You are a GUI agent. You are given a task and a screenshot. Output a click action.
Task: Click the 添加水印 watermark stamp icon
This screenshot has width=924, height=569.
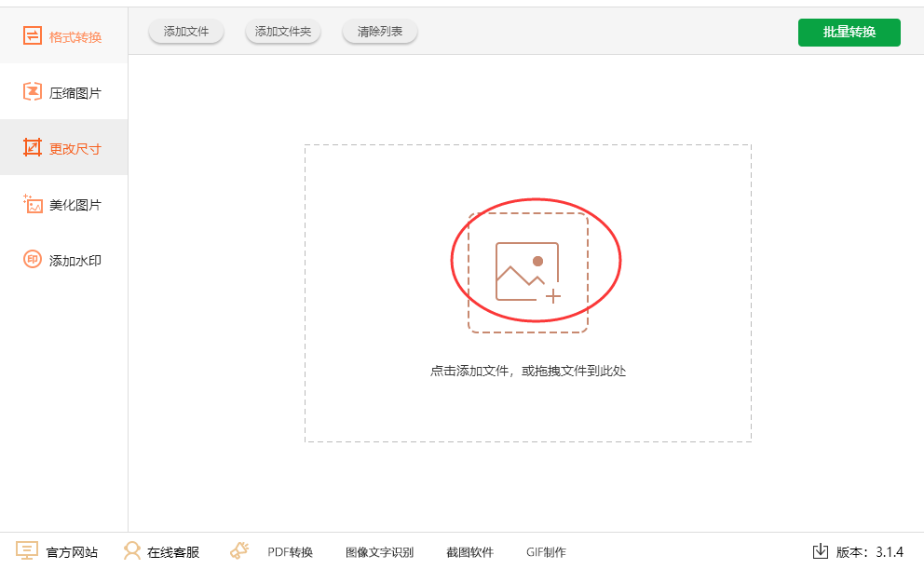click(33, 259)
